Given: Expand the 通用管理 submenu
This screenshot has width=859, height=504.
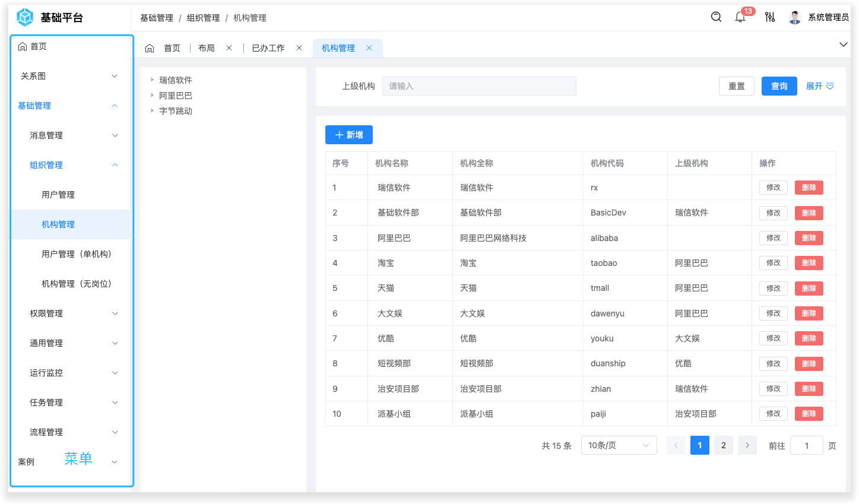Looking at the screenshot, I should click(70, 343).
